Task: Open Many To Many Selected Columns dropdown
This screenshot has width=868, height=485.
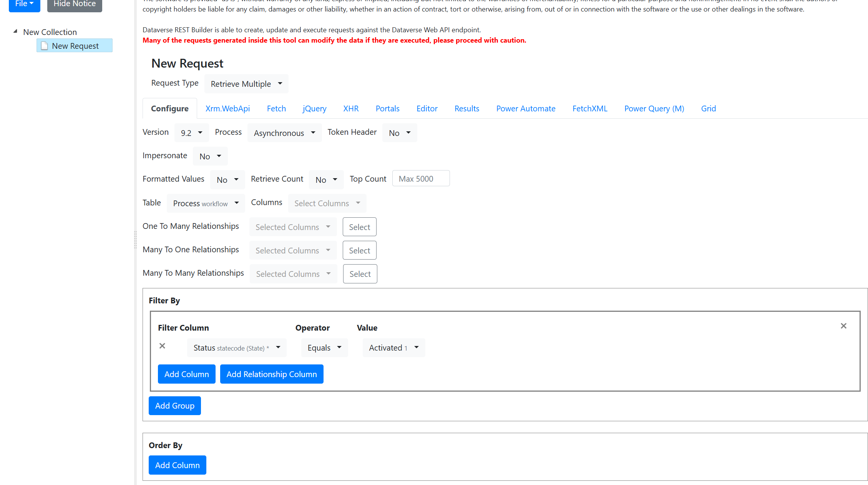Action: click(x=293, y=274)
